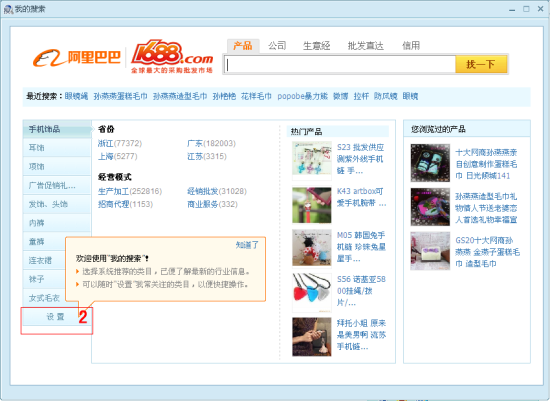Minimize the 我的搜索 window
The width and height of the screenshot is (550, 401).
512,9
